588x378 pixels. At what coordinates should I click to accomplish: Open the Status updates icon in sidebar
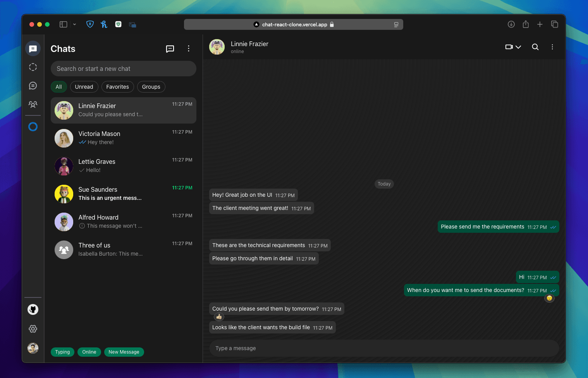click(x=33, y=67)
